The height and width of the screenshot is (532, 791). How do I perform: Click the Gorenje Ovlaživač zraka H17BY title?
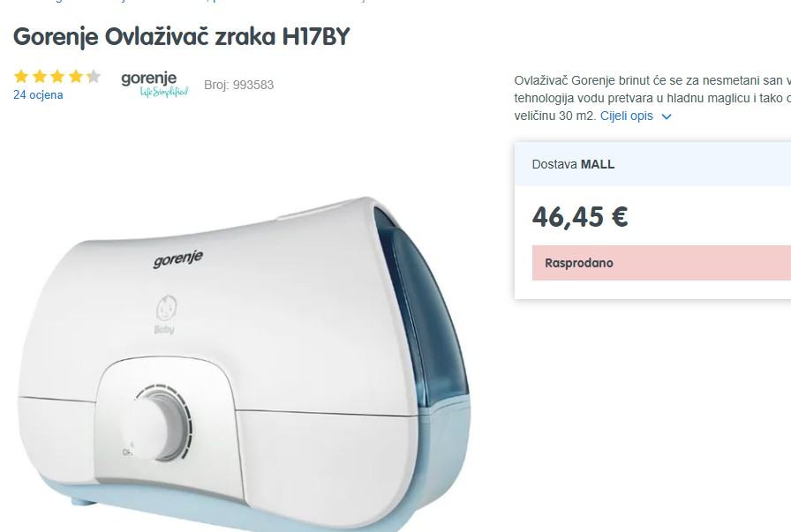(x=182, y=37)
